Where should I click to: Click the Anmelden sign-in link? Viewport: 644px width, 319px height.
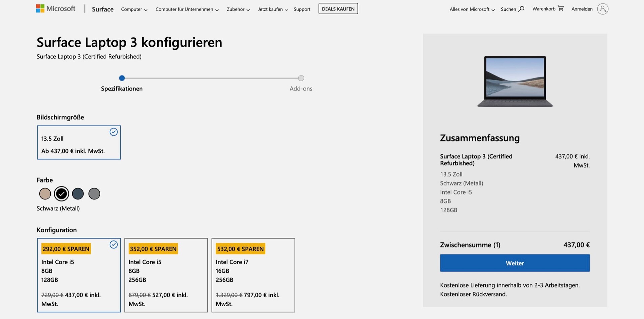(582, 9)
